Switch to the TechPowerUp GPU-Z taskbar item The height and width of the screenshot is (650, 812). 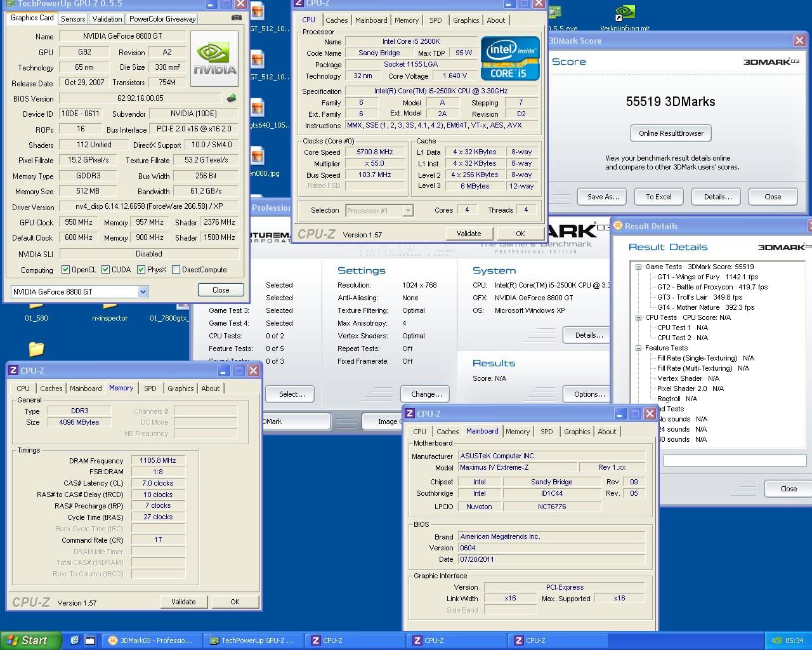coord(254,640)
